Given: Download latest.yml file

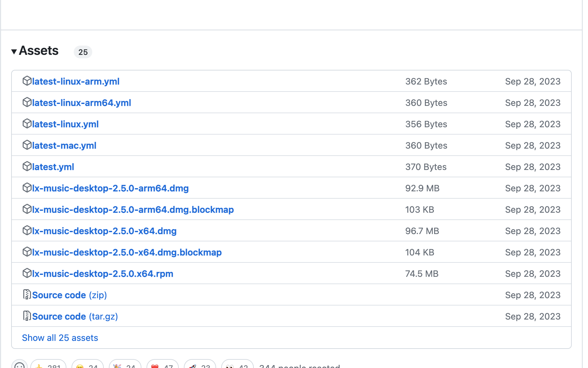Looking at the screenshot, I should point(53,167).
